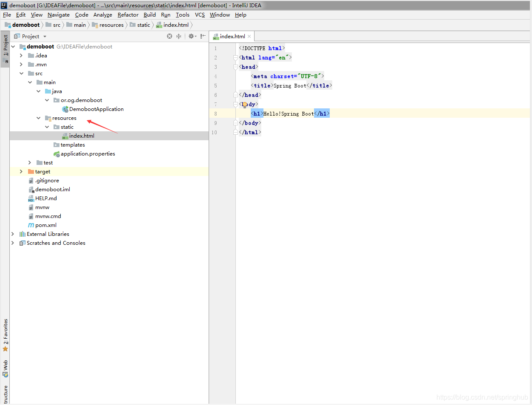Open the Project view dropdown arrow
This screenshot has width=532, height=405.
[x=45, y=37]
